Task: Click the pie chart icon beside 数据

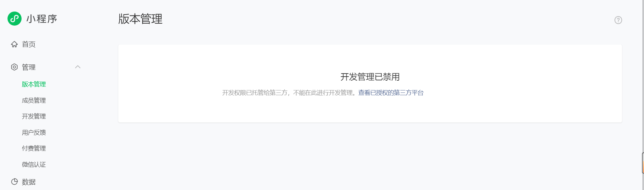Action: (x=14, y=182)
